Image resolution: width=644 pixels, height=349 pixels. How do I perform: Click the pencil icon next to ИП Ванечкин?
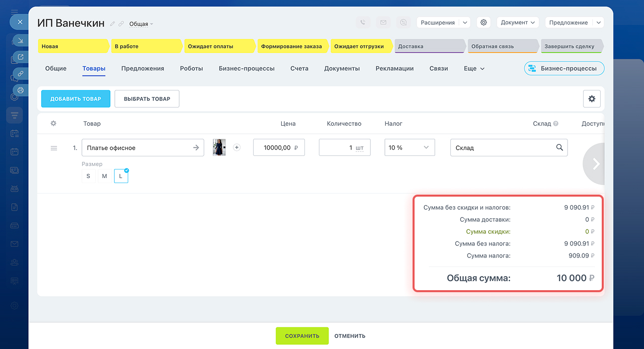[113, 24]
